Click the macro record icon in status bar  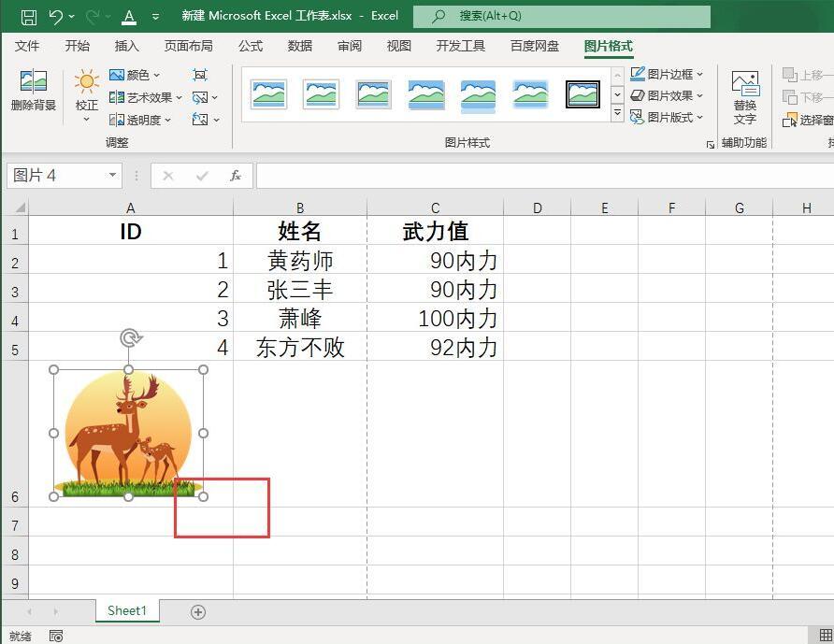(x=56, y=636)
